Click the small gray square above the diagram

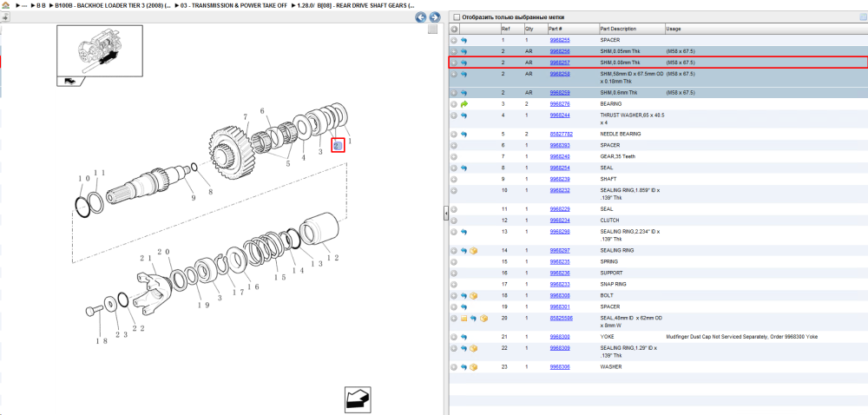(x=433, y=30)
